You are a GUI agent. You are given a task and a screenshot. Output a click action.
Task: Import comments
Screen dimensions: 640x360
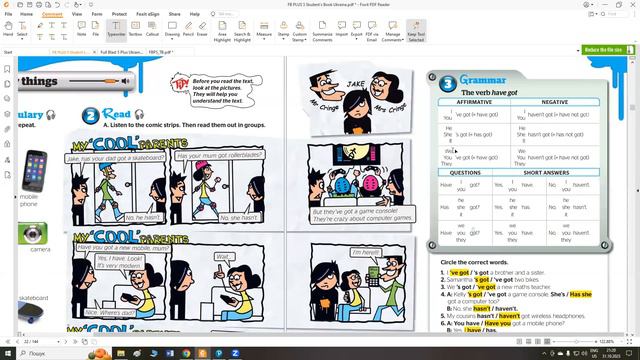(x=342, y=29)
